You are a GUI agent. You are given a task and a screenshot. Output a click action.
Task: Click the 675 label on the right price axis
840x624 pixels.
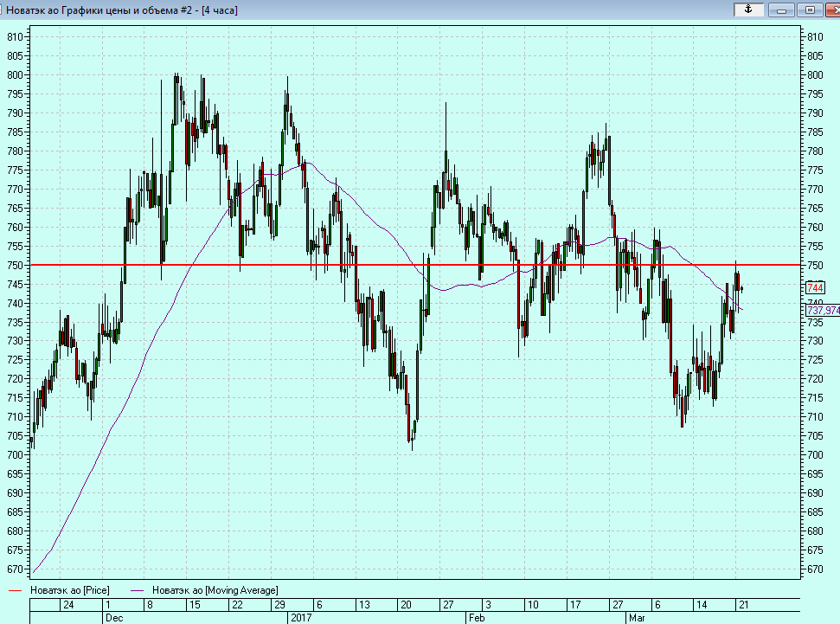point(815,550)
